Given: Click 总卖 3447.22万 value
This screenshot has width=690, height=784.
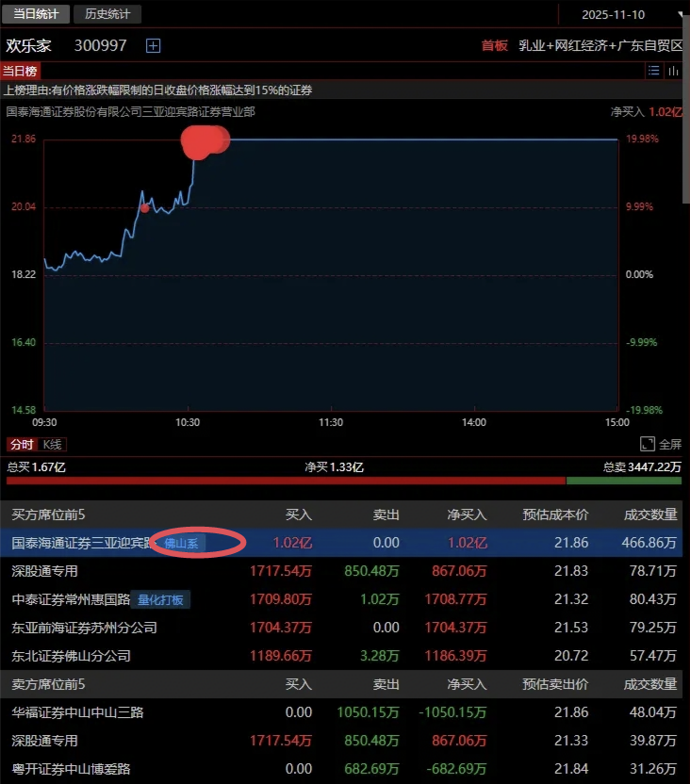Looking at the screenshot, I should coord(642,467).
